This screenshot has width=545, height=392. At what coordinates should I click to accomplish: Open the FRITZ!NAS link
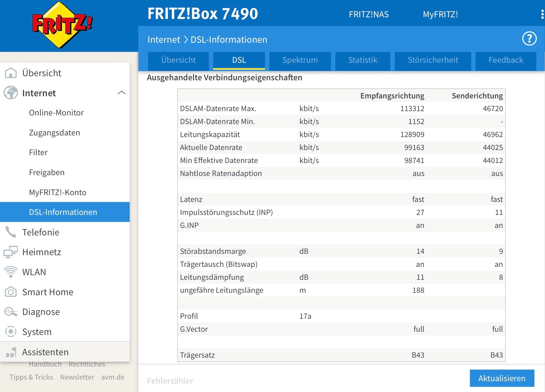coord(369,14)
